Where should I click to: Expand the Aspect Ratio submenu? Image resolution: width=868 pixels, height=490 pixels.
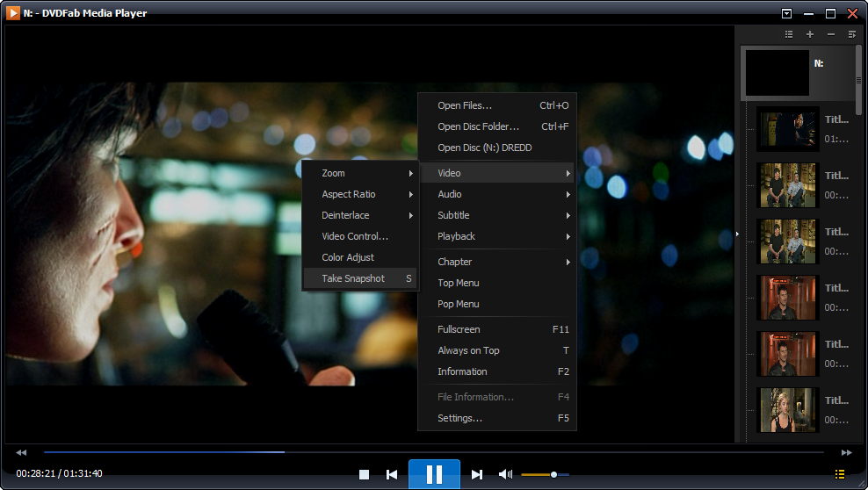coord(360,194)
